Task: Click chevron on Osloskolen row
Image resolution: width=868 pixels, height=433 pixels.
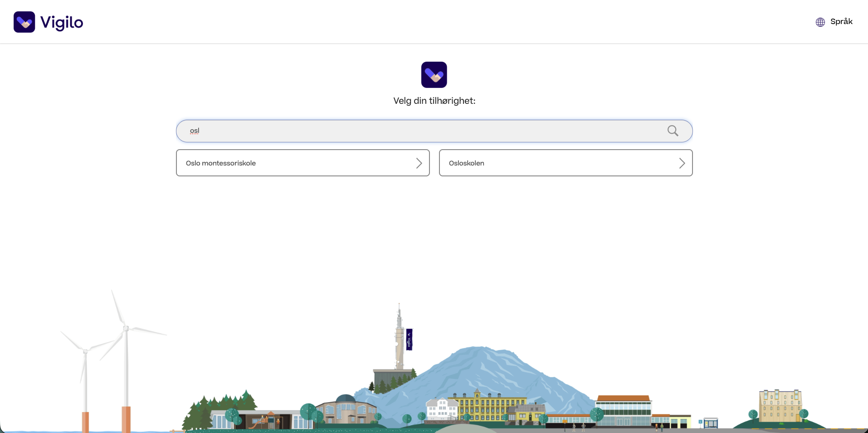Action: pos(682,163)
